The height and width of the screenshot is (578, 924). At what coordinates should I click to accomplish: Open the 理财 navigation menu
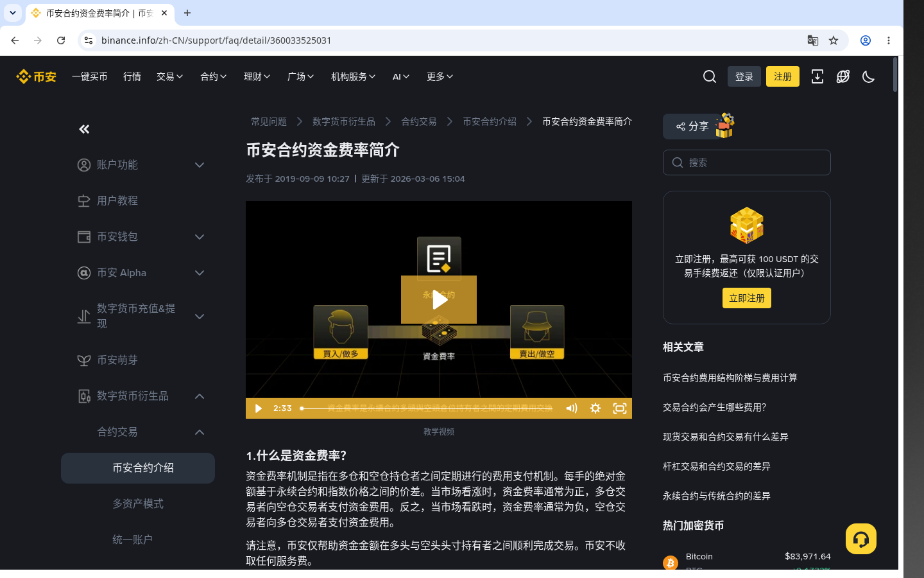click(x=257, y=76)
